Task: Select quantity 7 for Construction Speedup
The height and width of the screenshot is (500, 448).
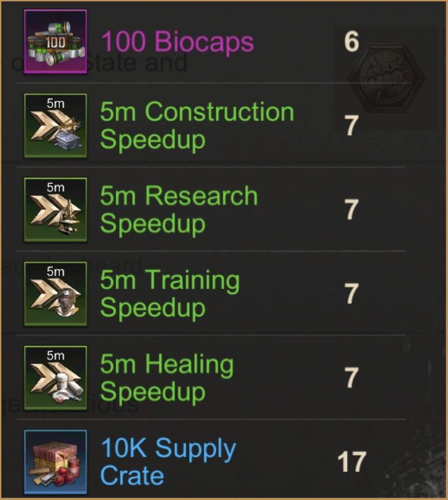Action: point(352,125)
